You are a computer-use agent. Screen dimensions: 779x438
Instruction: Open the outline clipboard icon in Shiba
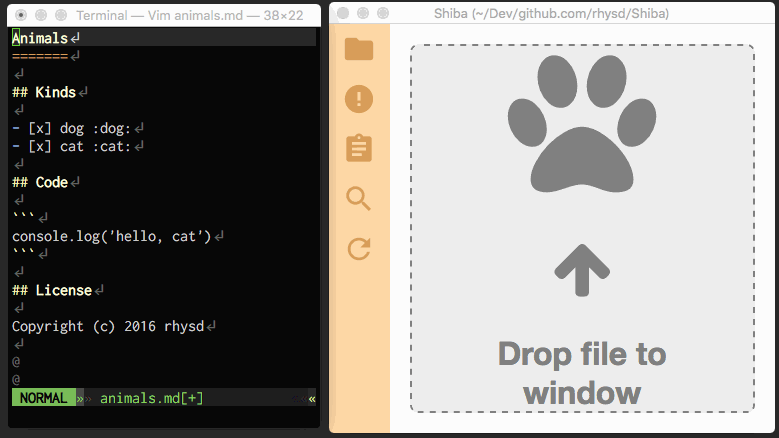(359, 147)
